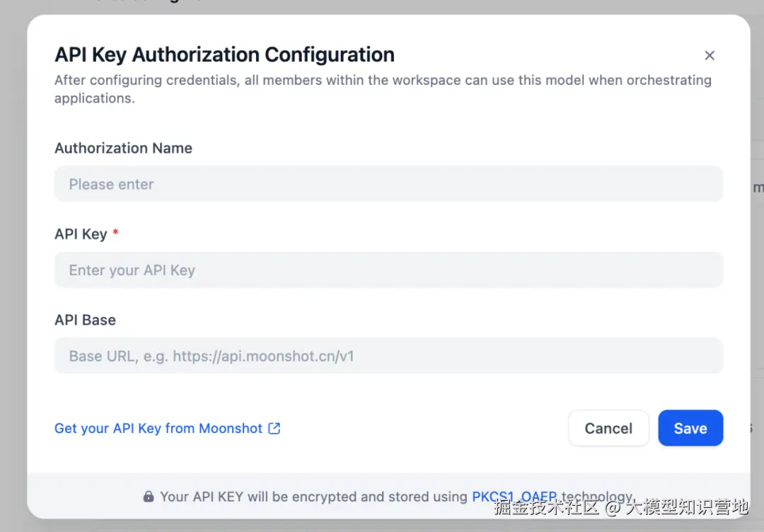
Task: Click into the "Enter your API Key" field
Action: pyautogui.click(x=388, y=270)
